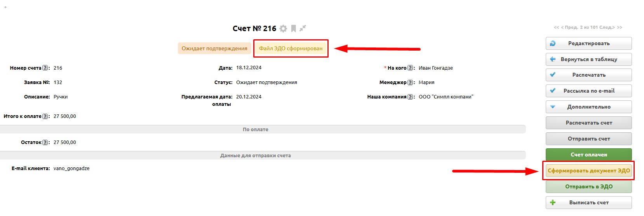Viewport: 644px width, 216px height.
Task: Click Сформировать документ ЭДО button
Action: click(x=588, y=171)
